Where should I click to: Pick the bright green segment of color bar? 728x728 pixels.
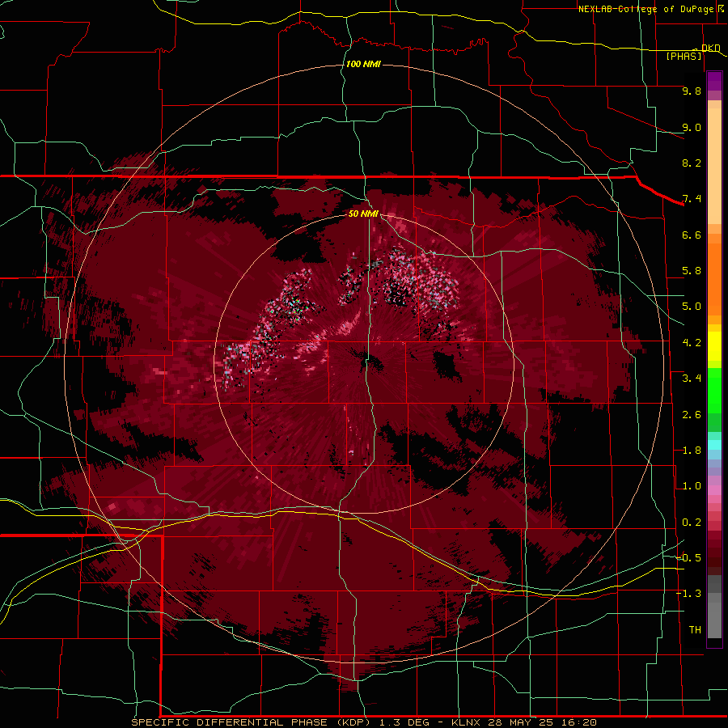(714, 390)
